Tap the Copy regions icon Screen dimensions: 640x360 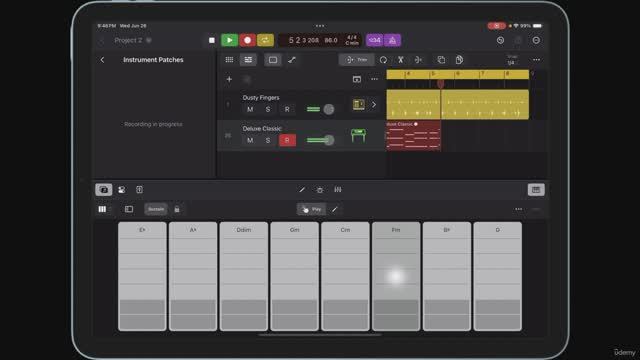441,60
